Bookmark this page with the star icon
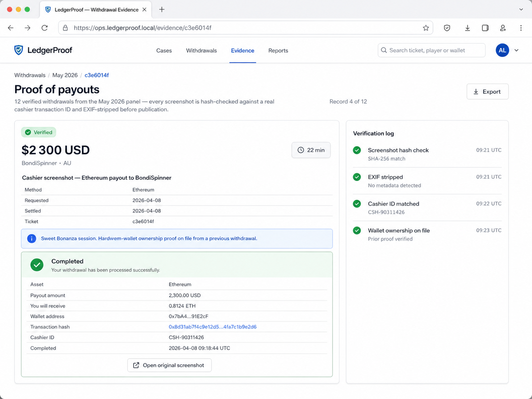 tap(426, 28)
